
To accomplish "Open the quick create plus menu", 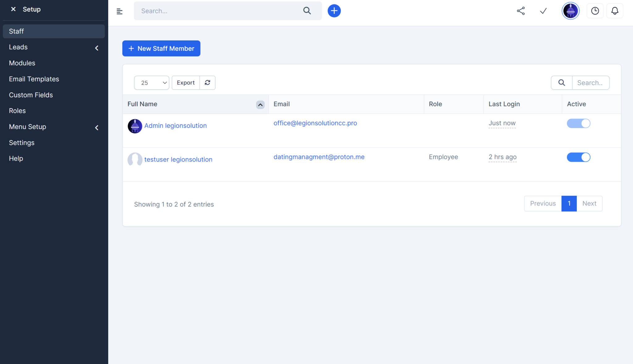I will (334, 10).
